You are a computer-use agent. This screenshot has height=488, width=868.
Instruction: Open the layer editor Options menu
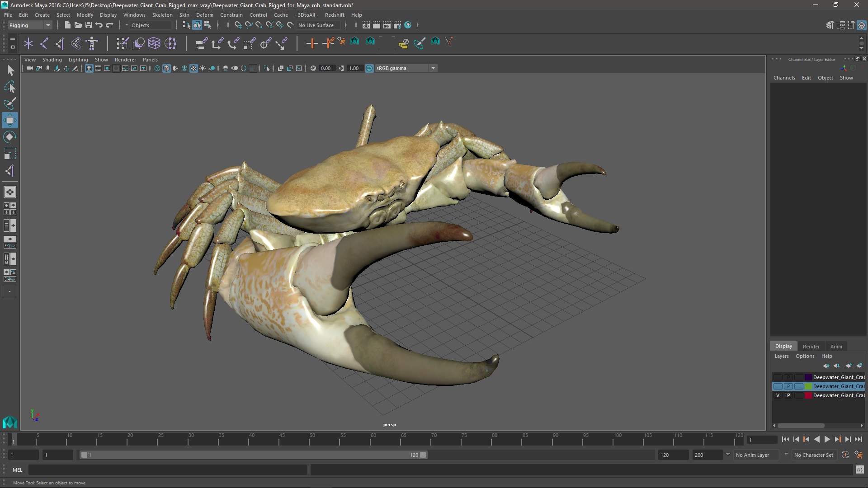click(x=805, y=356)
